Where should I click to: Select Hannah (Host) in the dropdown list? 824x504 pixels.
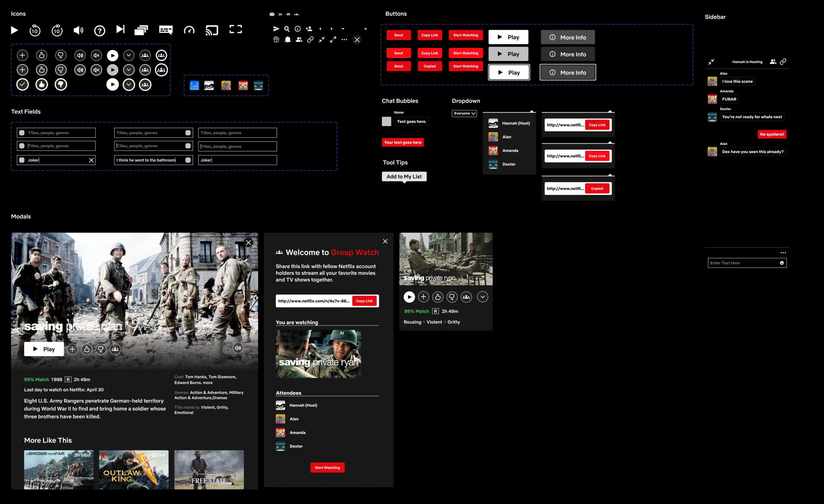509,123
